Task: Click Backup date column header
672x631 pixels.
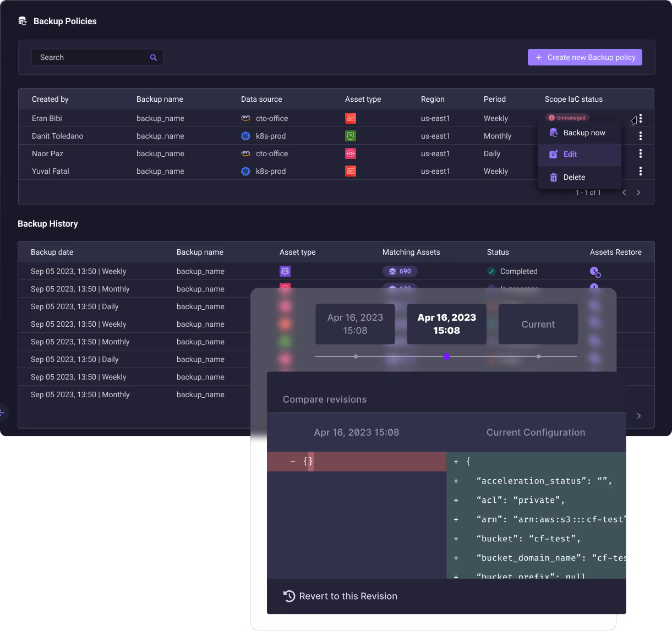Action: [52, 252]
